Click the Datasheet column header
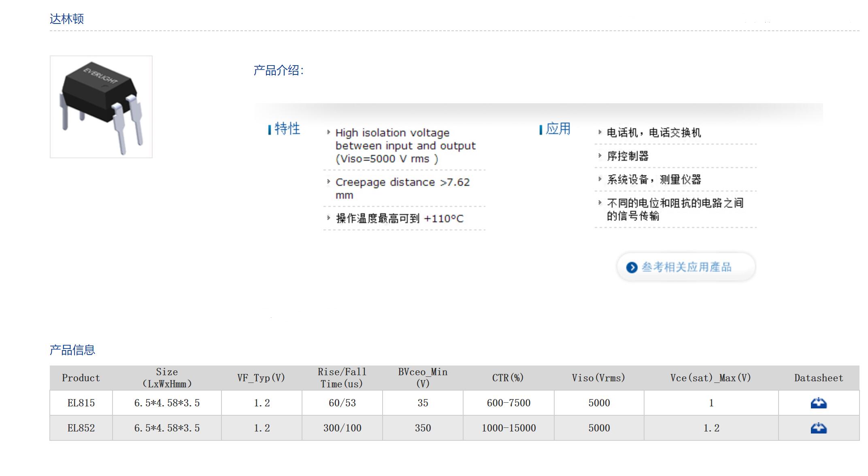868x476 pixels. [818, 378]
